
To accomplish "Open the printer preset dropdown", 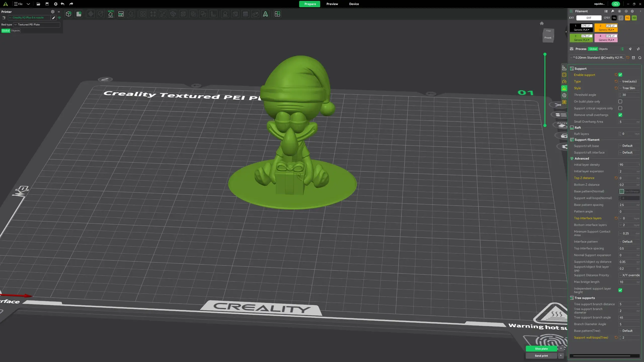I will pos(29,18).
